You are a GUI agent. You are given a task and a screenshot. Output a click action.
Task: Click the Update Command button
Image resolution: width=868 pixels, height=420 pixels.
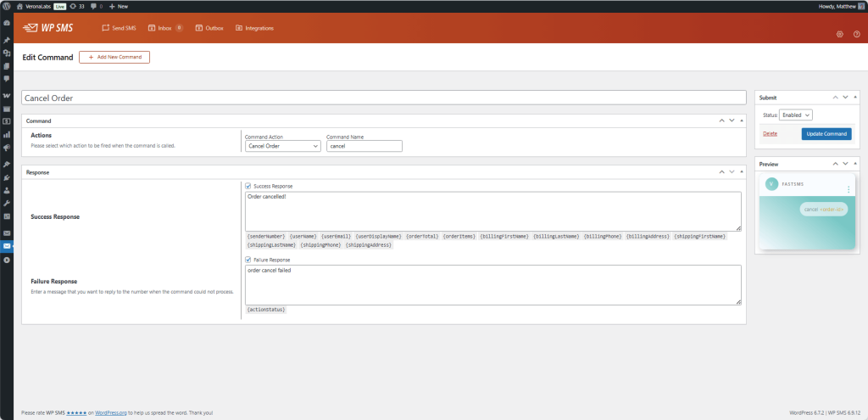[826, 134]
